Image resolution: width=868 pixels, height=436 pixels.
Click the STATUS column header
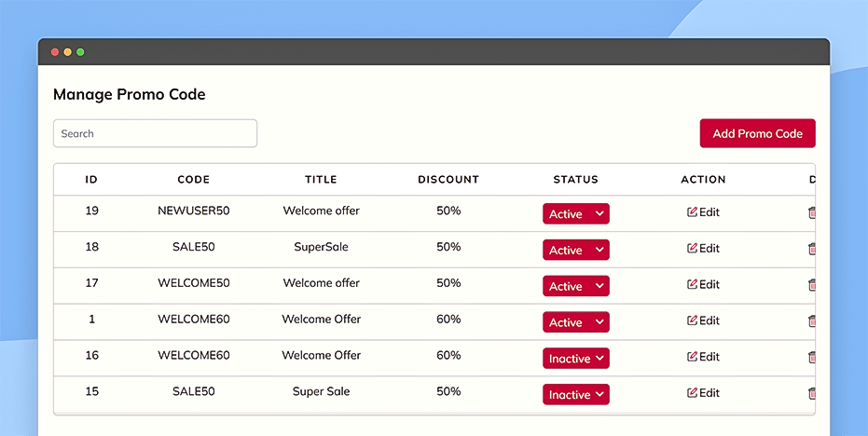pos(576,179)
